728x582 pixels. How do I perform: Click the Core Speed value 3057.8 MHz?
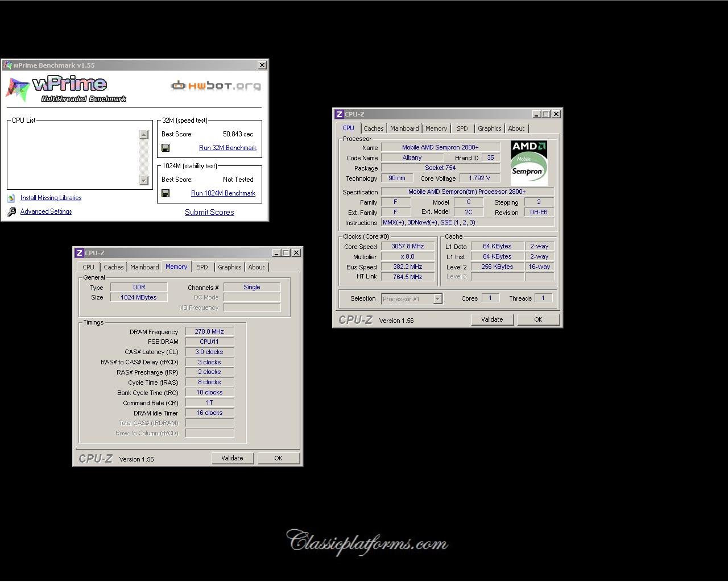pos(408,247)
